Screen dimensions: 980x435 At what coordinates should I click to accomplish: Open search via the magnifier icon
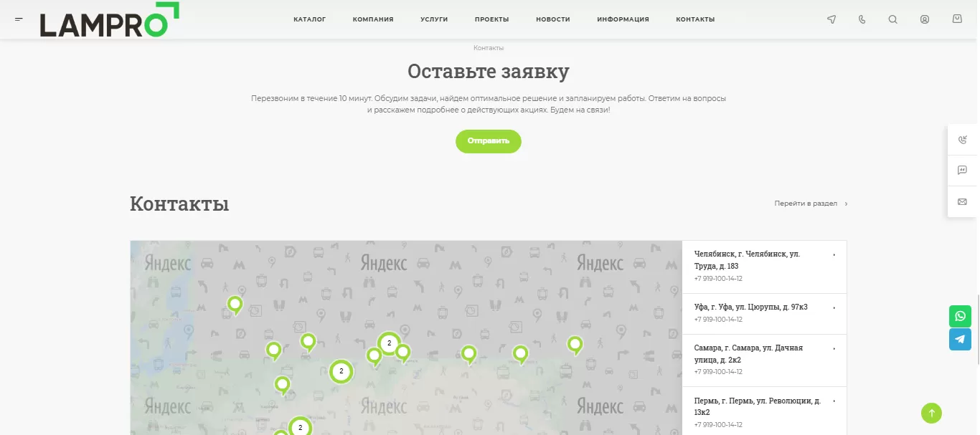click(x=892, y=19)
